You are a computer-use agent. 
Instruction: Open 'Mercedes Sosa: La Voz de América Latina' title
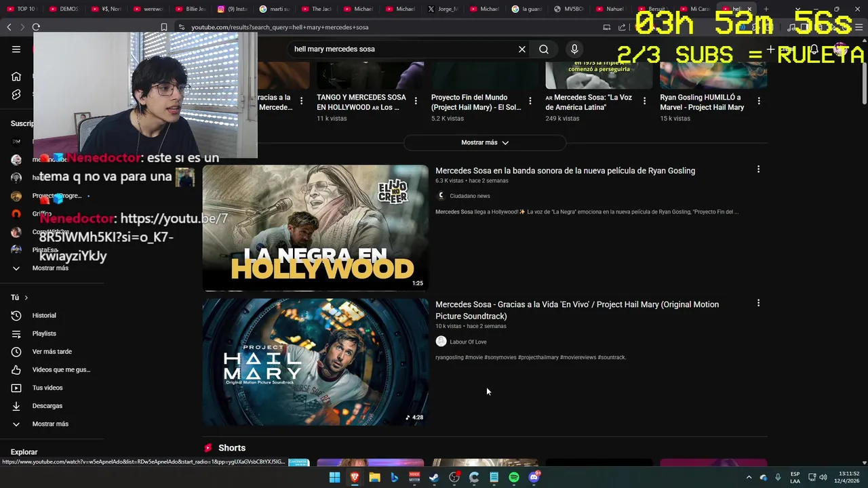point(589,102)
